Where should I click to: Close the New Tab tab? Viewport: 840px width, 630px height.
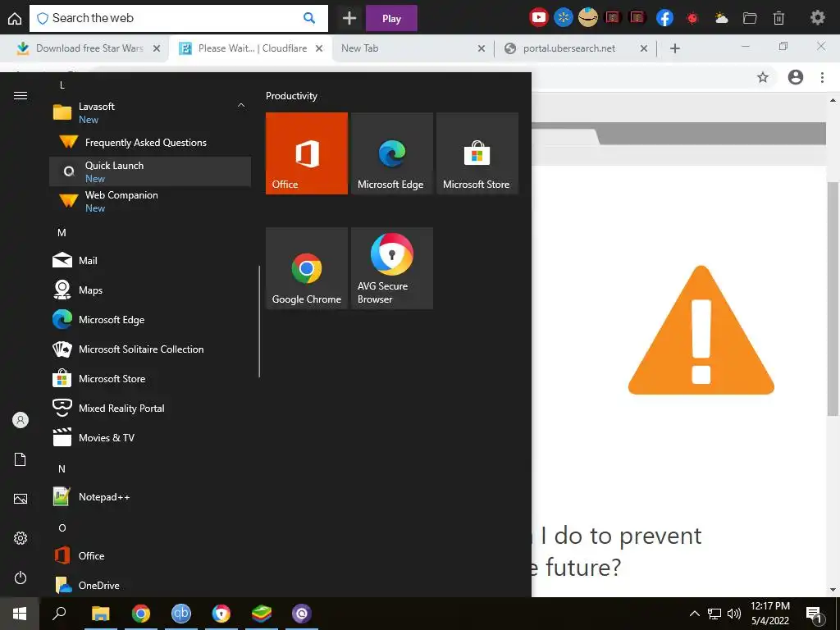tap(481, 48)
